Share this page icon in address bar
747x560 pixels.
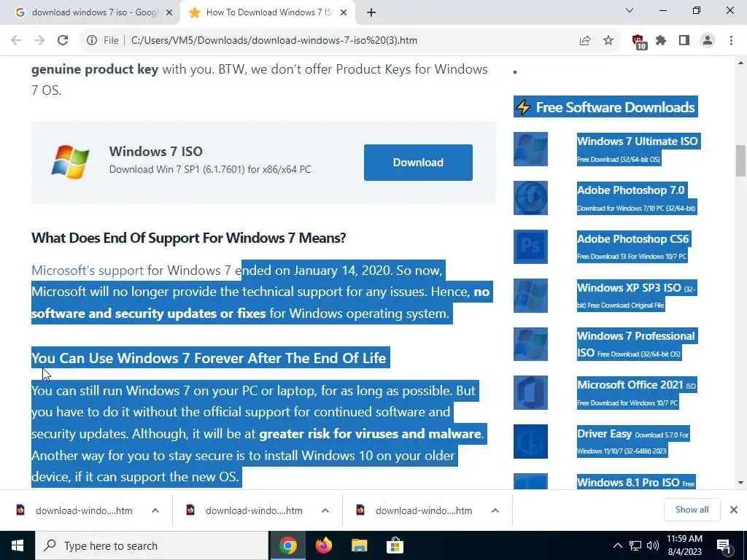click(585, 41)
